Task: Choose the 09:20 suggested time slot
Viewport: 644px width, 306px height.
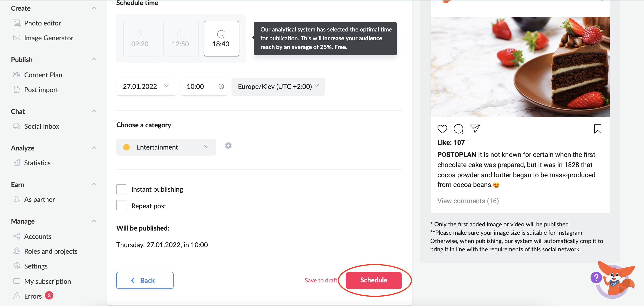Action: pos(141,39)
